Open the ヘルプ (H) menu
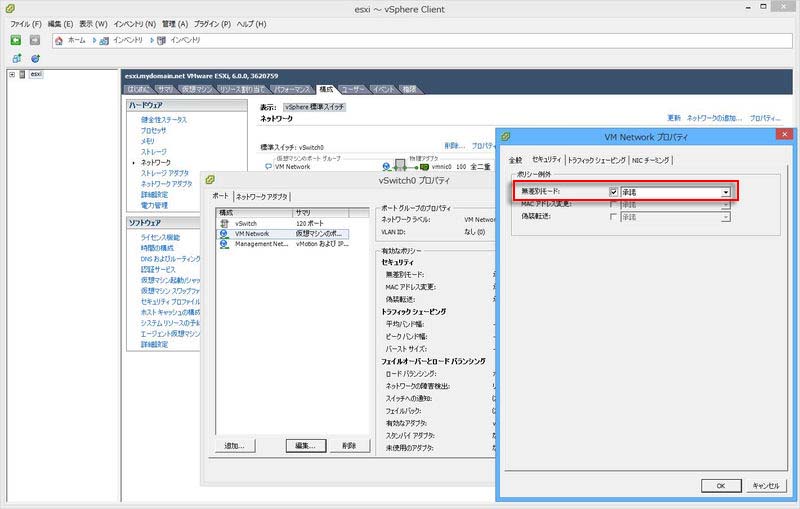This screenshot has width=800, height=509. click(252, 24)
